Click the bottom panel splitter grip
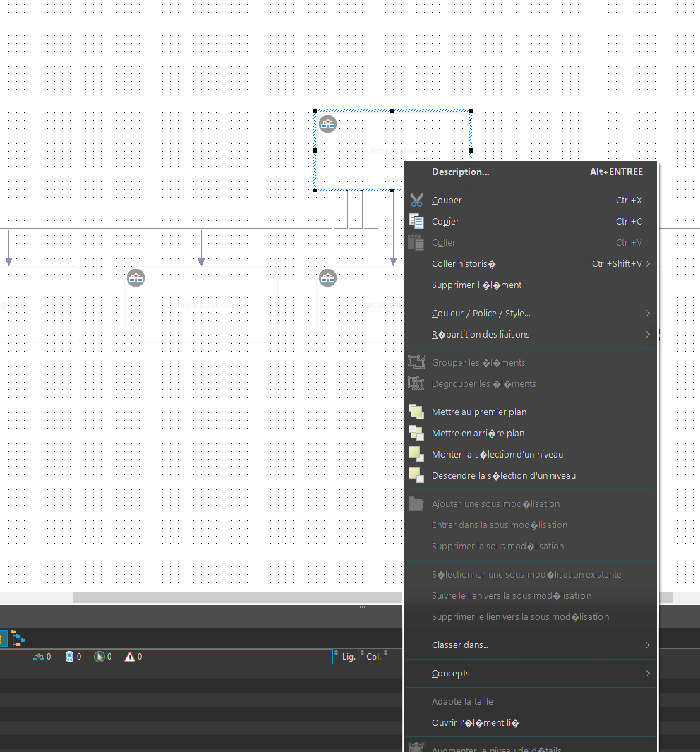700x752 pixels. [362, 607]
